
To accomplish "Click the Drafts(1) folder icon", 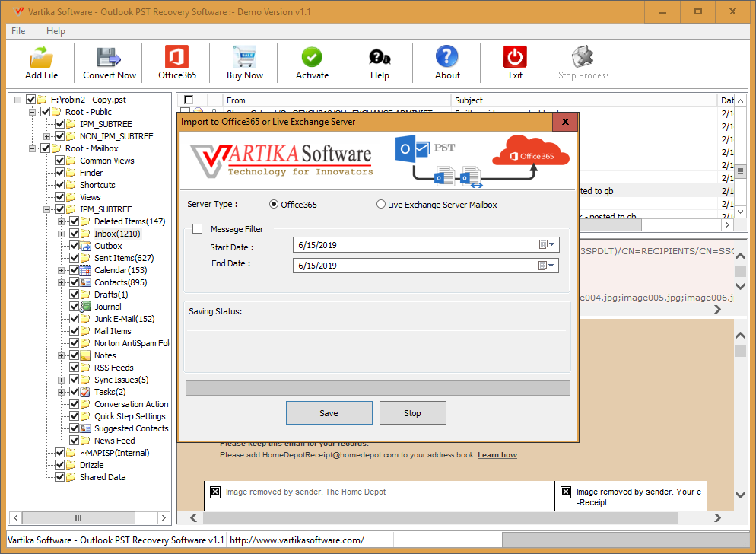I will point(85,295).
